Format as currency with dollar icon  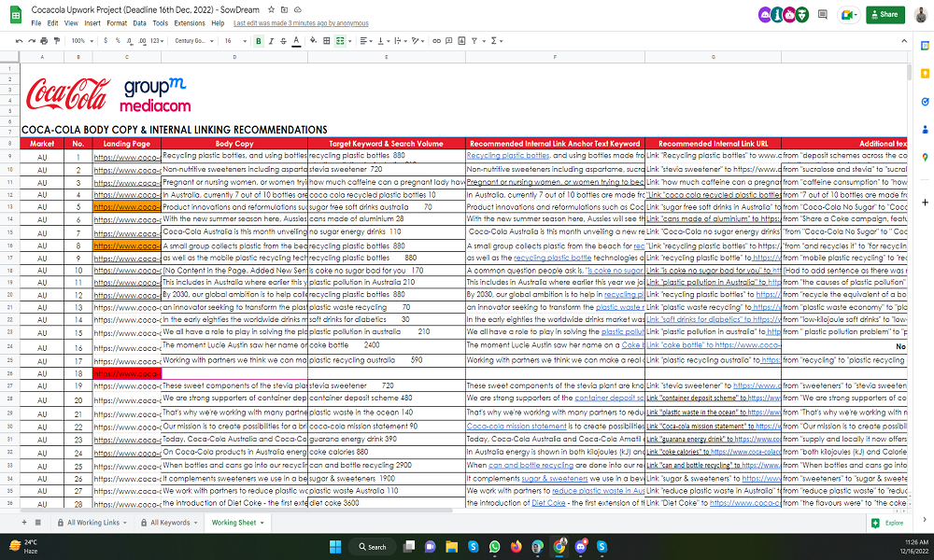click(x=106, y=41)
